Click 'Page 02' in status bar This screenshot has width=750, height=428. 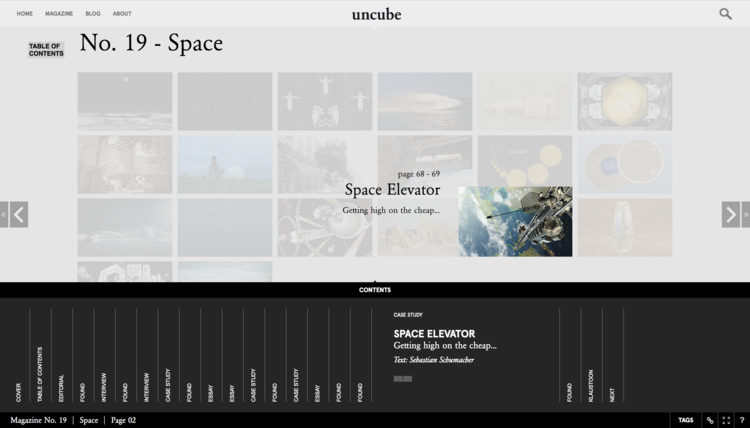click(123, 420)
